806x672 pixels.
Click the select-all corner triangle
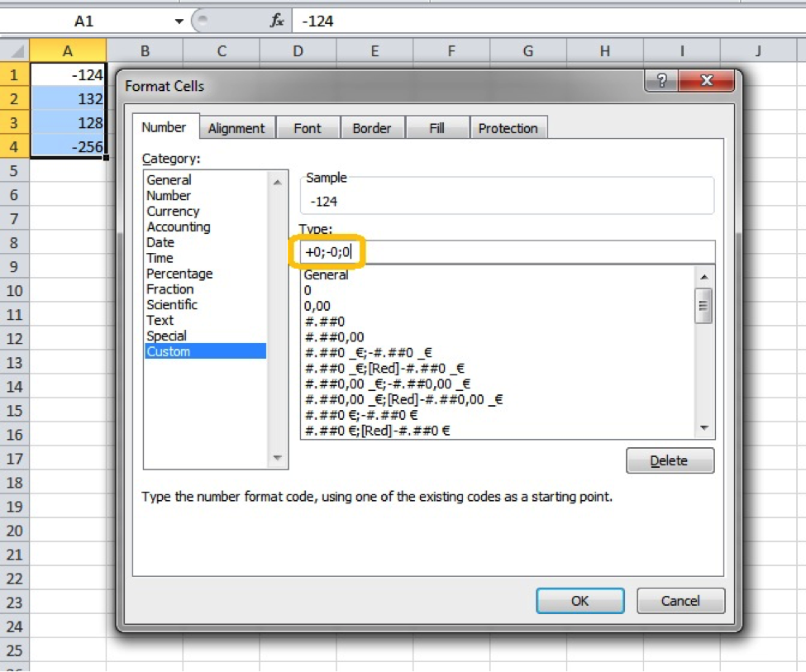point(15,50)
